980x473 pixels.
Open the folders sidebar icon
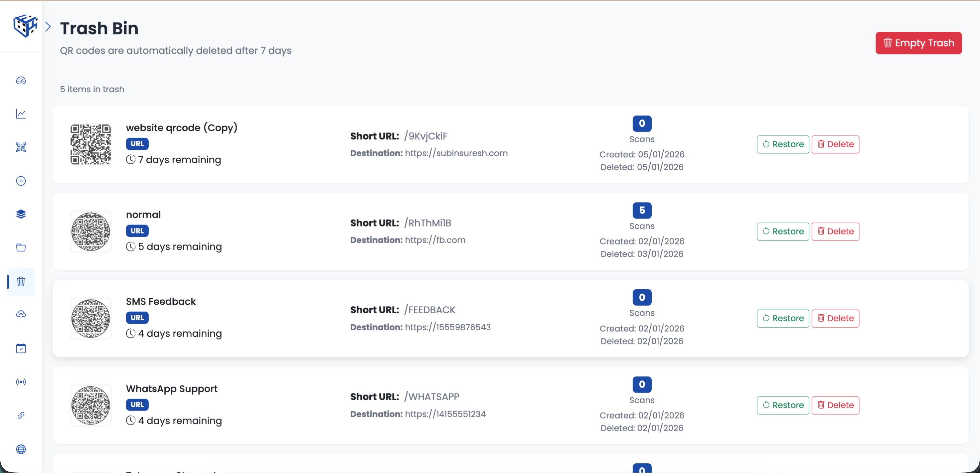21,248
